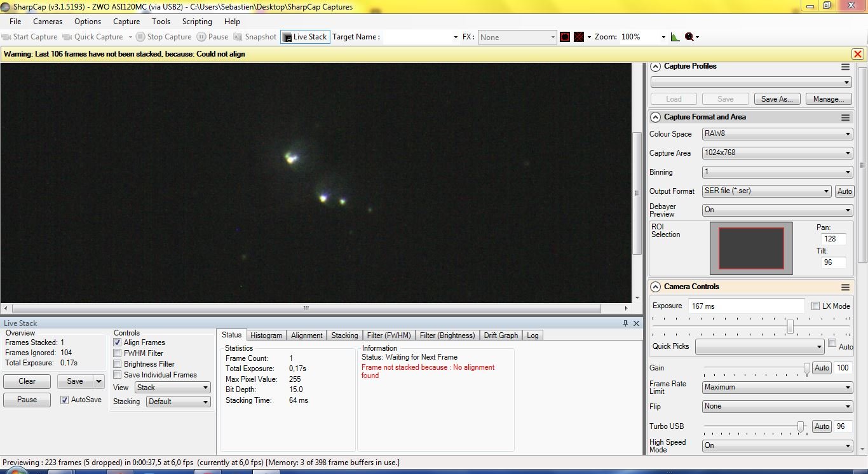The width and height of the screenshot is (868, 474).
Task: Click the ROI Selection preview thumbnail
Action: [751, 248]
